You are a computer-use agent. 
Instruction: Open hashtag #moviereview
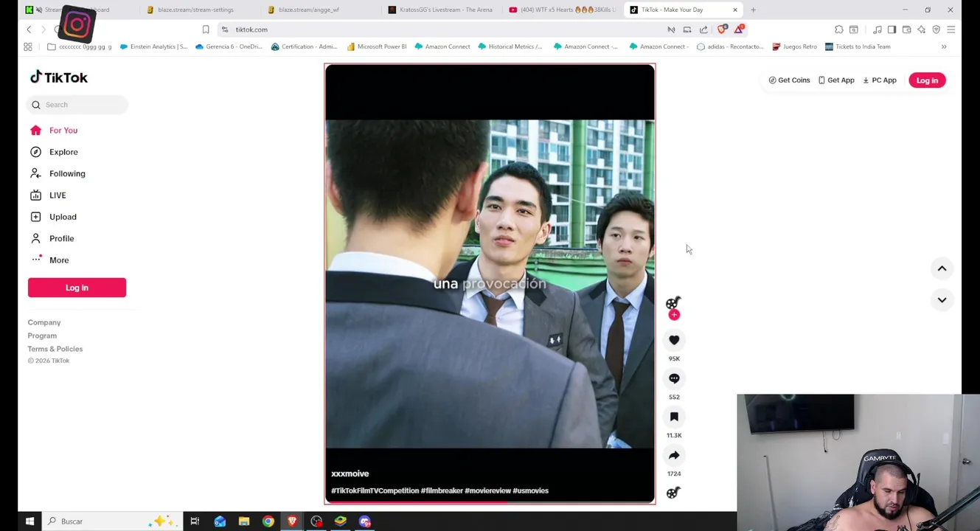tap(487, 490)
